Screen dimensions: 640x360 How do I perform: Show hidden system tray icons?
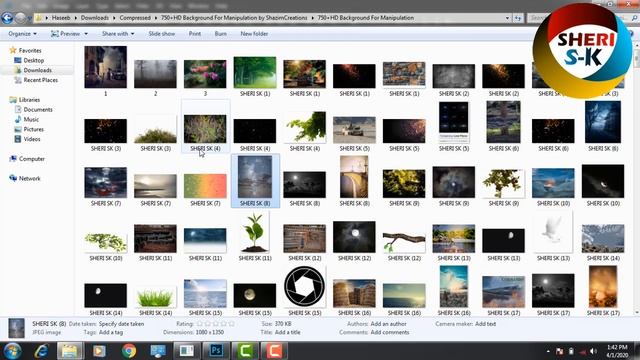pos(548,351)
